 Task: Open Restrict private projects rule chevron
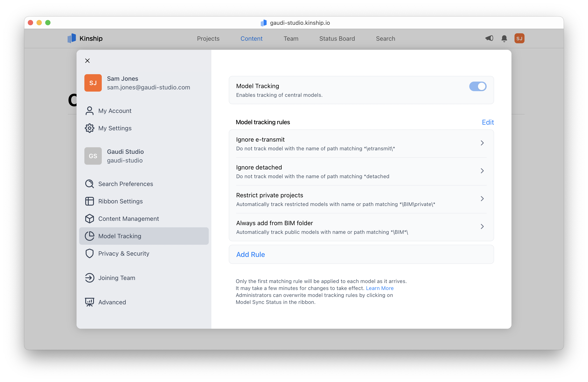coord(482,199)
